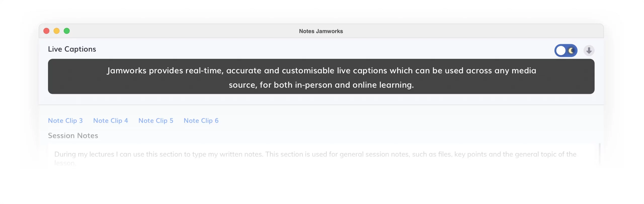The height and width of the screenshot is (204, 644).
Task: Open Note Clip 3
Action: (x=65, y=121)
